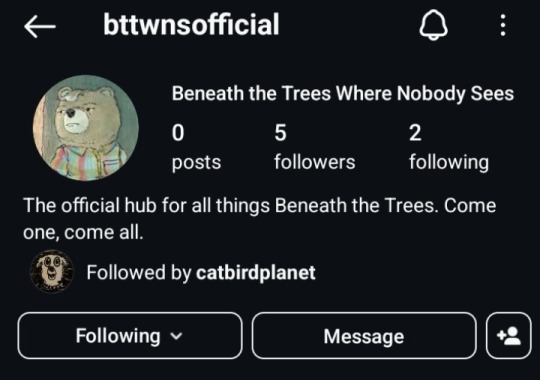The image size is (540, 380).
Task: Go back using the left arrow
Action: pos(40,26)
